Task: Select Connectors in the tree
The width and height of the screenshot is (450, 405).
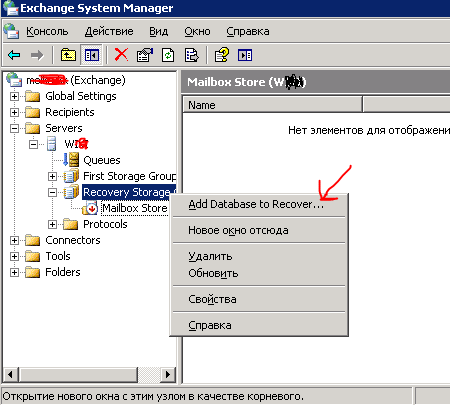Action: click(x=73, y=240)
